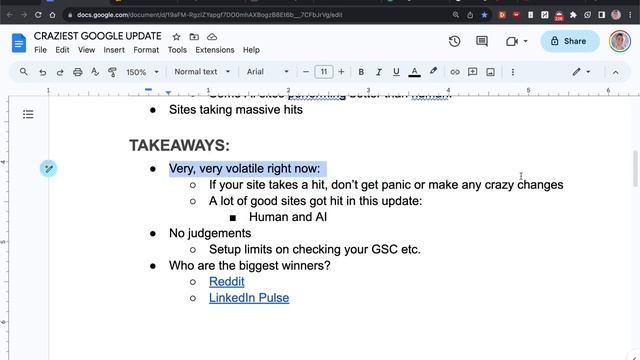The image size is (640, 360).
Task: Toggle bold formatting
Action: (x=361, y=72)
